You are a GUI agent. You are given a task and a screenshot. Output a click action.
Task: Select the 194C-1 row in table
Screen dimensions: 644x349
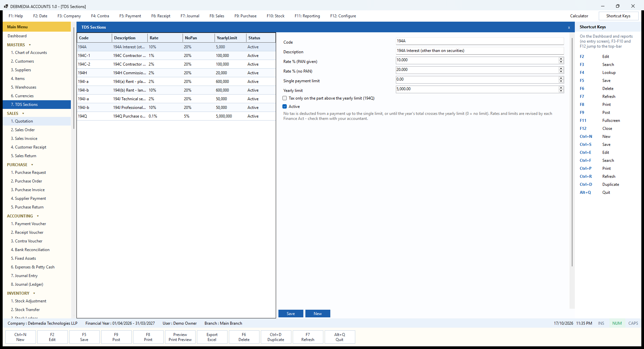176,56
